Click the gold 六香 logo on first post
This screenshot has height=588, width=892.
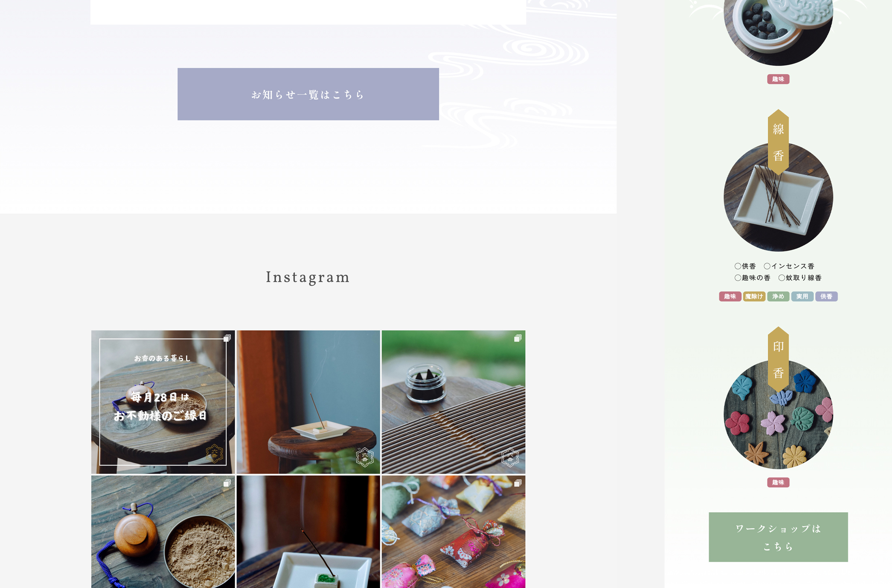click(214, 454)
